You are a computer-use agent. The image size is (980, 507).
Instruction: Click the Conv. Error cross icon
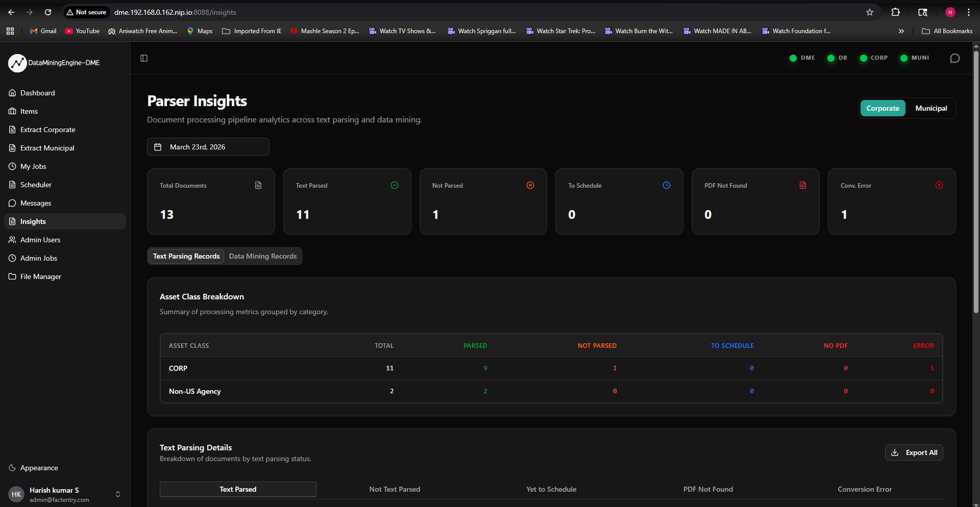(939, 185)
